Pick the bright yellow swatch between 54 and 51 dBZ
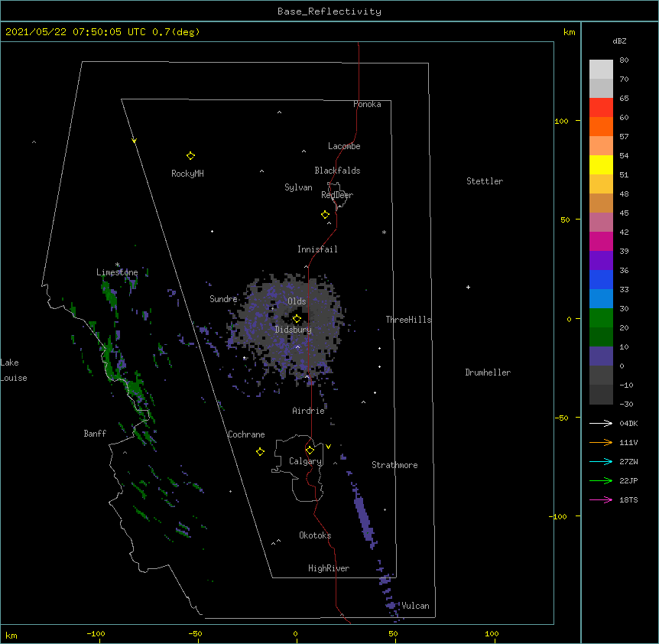659x644 pixels. (x=601, y=165)
